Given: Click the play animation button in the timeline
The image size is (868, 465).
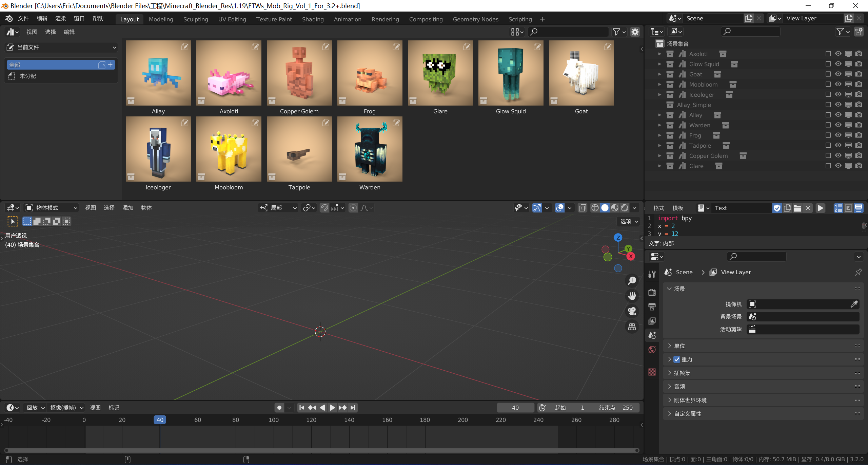Looking at the screenshot, I should [332, 408].
